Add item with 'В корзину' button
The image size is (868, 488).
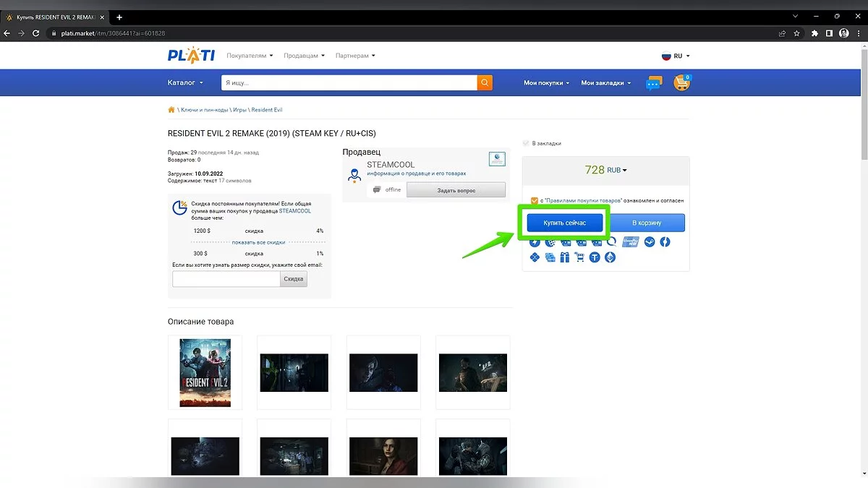coord(647,223)
